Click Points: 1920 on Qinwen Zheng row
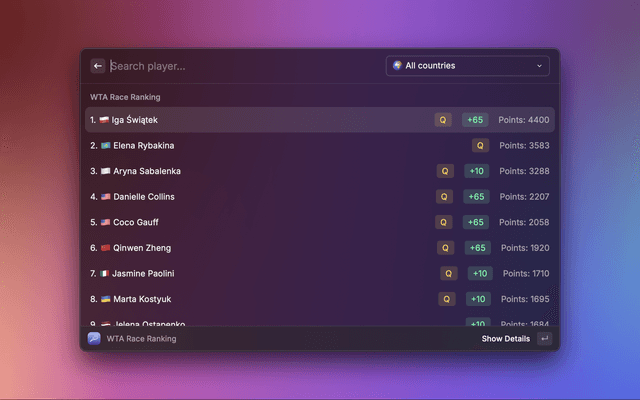The width and height of the screenshot is (640, 400). (525, 248)
